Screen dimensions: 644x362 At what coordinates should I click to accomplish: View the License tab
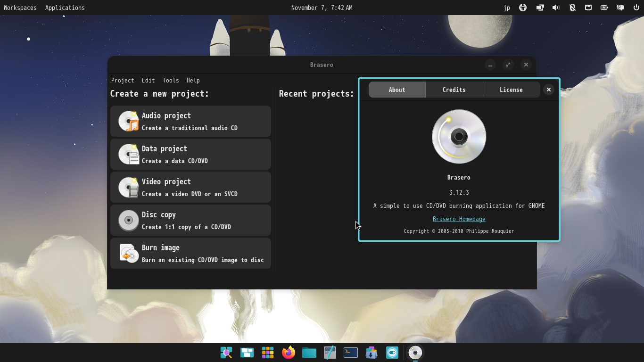[511, 90]
